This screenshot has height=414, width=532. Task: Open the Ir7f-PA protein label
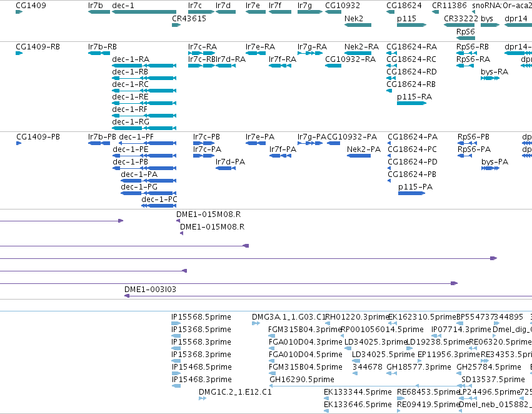[283, 149]
